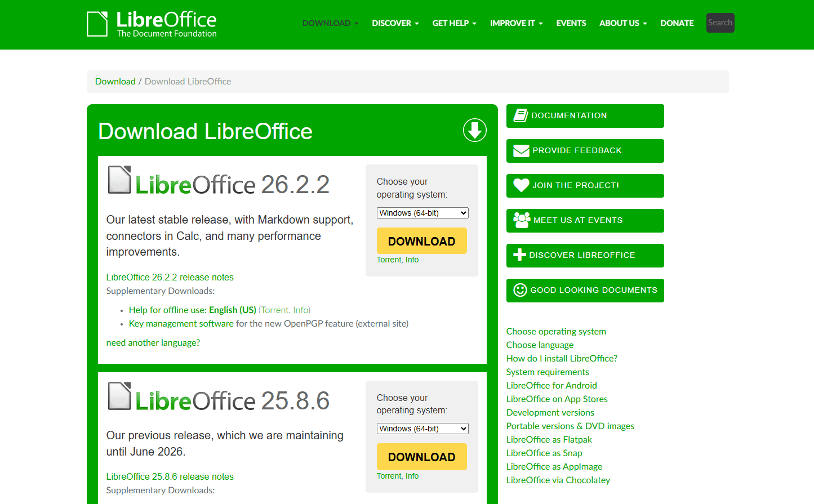Click the DOWNLOAD button for version 26.2.2

[421, 240]
